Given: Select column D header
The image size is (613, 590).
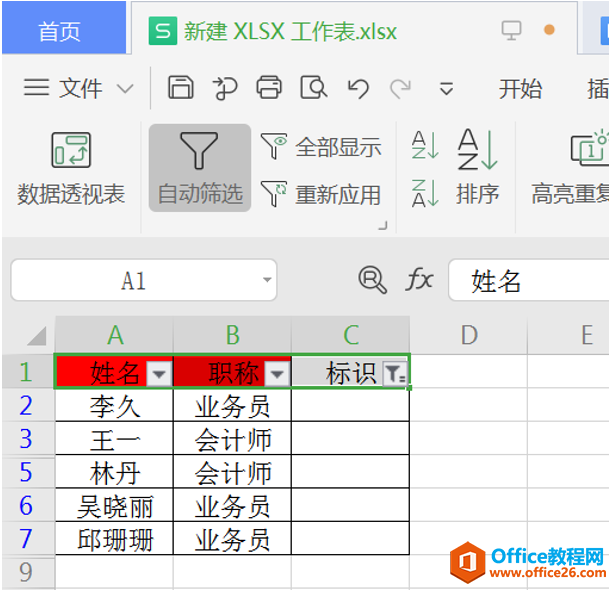Looking at the screenshot, I should (x=469, y=335).
